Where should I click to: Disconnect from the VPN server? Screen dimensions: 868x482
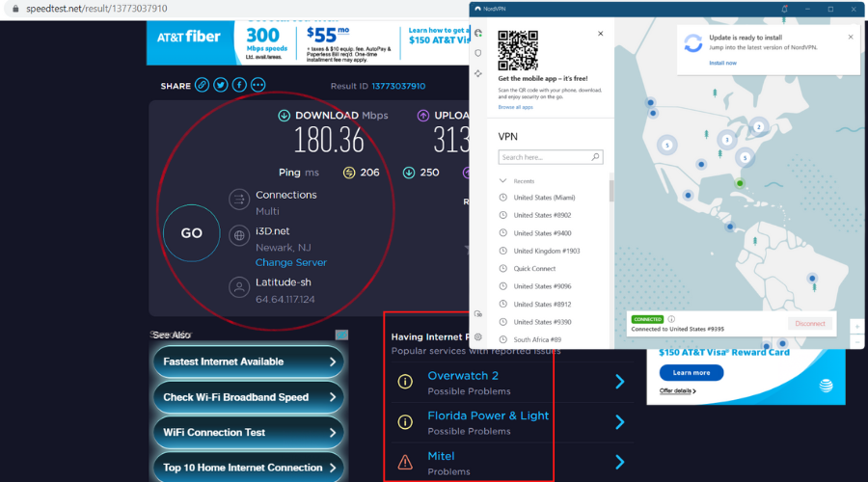[810, 323]
